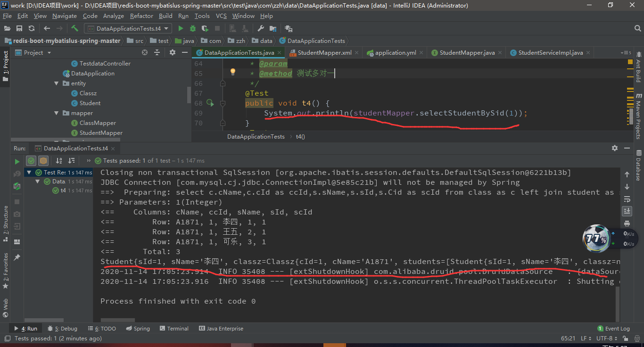
Task: Go to previous failed test with up arrow
Action: [x=627, y=174]
